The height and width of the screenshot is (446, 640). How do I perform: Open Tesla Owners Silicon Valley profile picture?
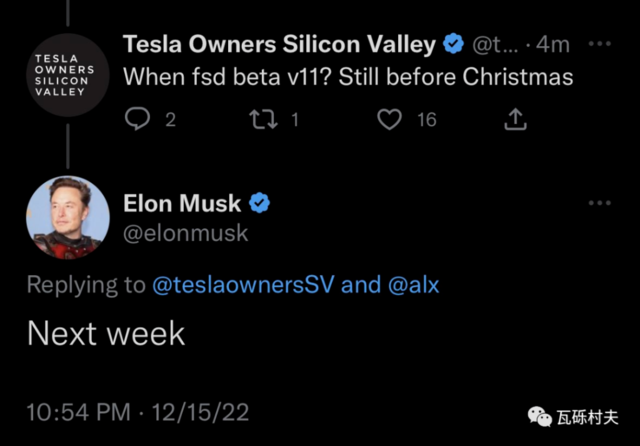[x=65, y=74]
